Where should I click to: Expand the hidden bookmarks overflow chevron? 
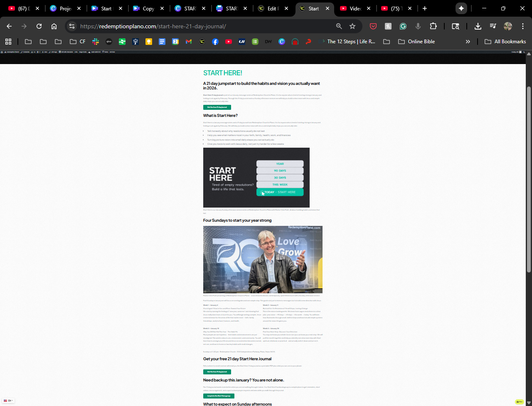click(x=468, y=42)
